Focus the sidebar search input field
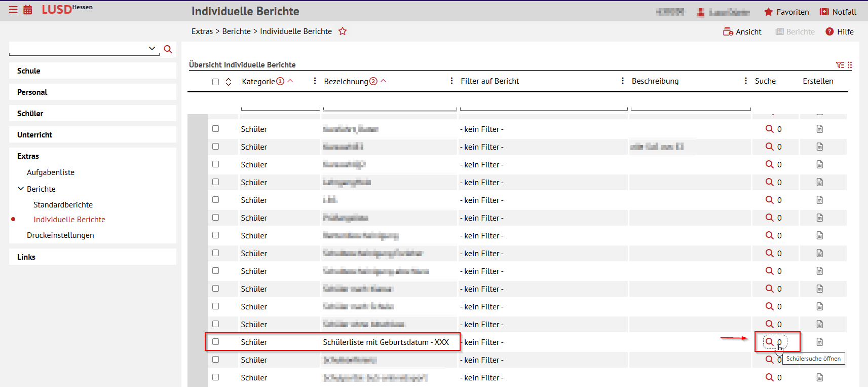The image size is (868, 387). pyautogui.click(x=79, y=49)
